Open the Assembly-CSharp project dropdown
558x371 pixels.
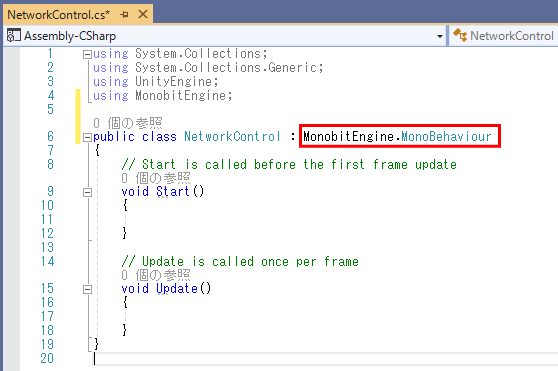click(440, 36)
